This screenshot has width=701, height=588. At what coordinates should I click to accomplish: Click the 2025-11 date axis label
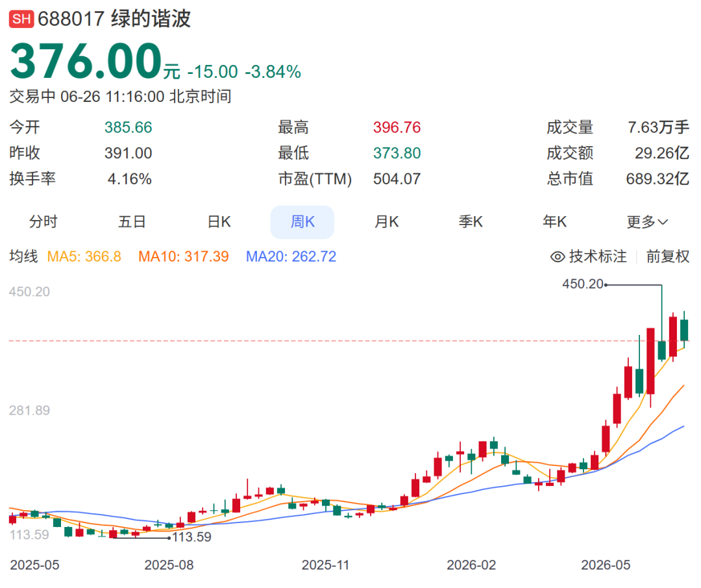(325, 565)
